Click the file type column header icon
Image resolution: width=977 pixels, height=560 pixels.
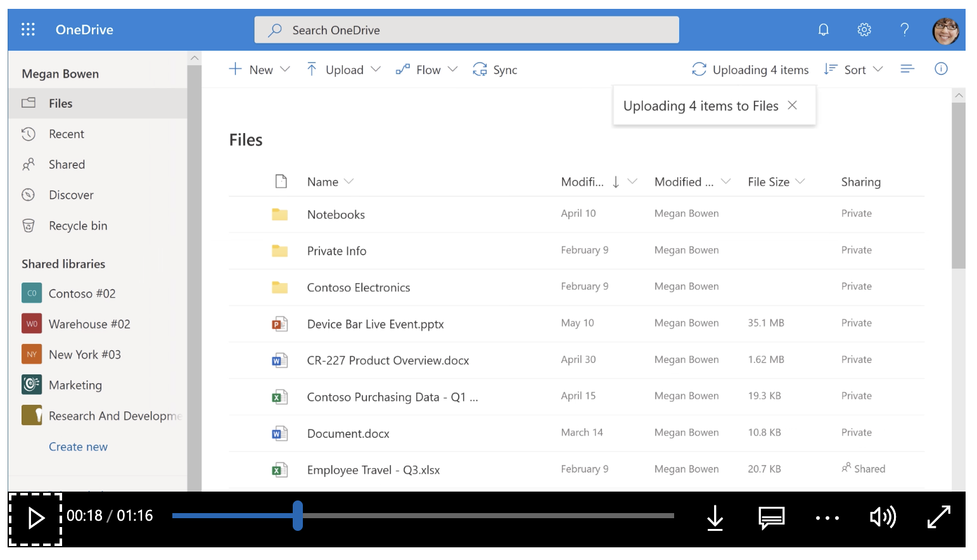[281, 182]
